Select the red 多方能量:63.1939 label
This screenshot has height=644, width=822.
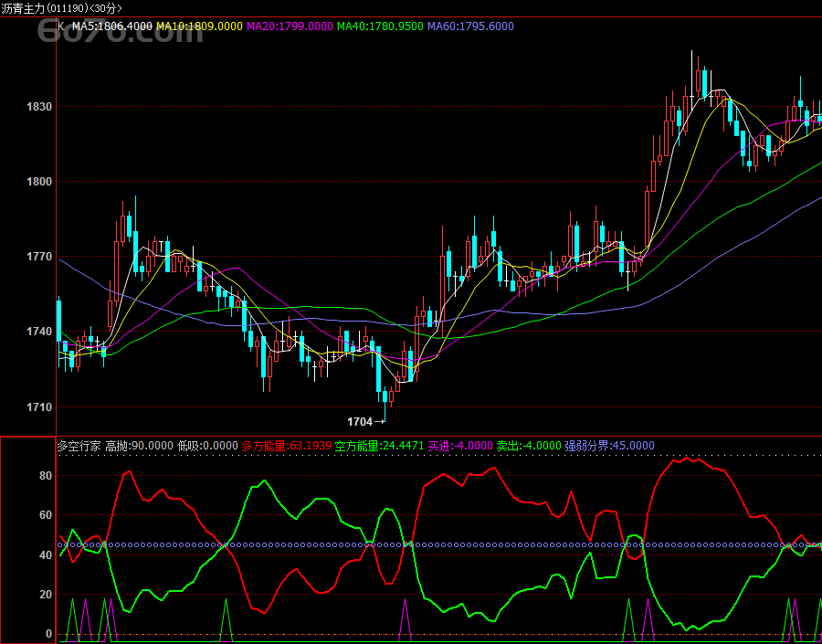[x=287, y=446]
